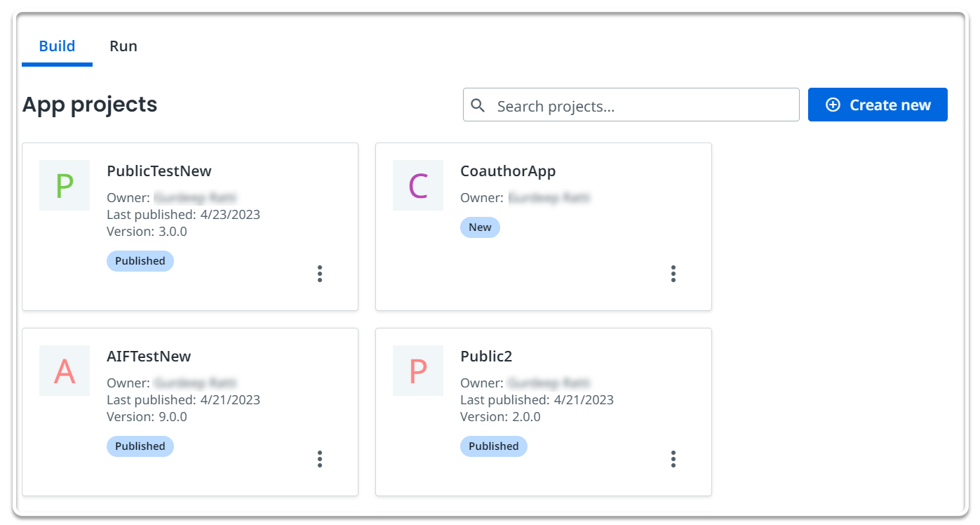
Task: Click the purple C icon of CoauthorApp
Action: [x=418, y=185]
